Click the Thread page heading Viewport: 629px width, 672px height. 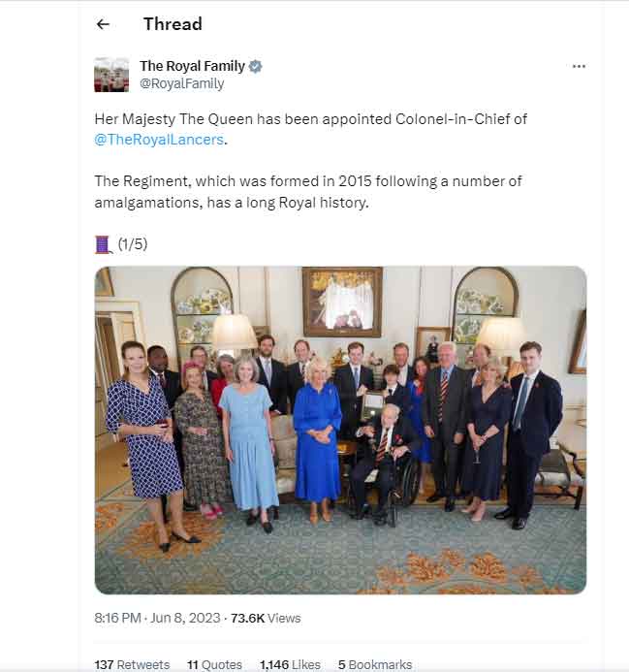(x=173, y=24)
